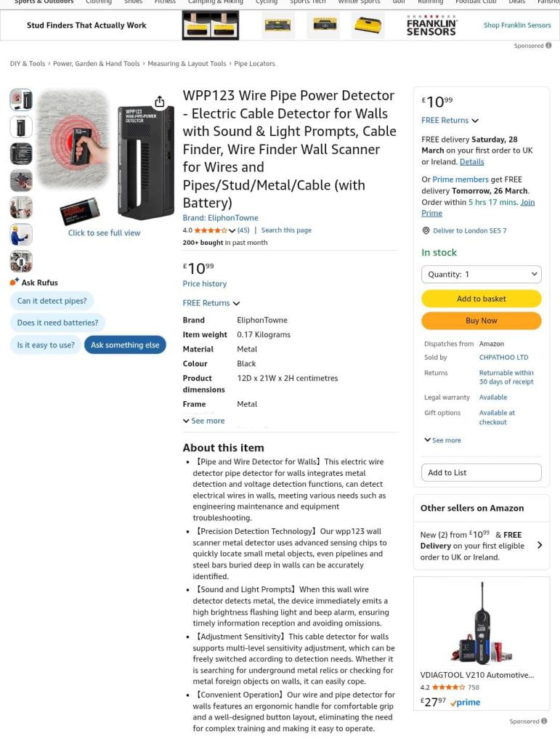Open the Price history link

tap(204, 283)
